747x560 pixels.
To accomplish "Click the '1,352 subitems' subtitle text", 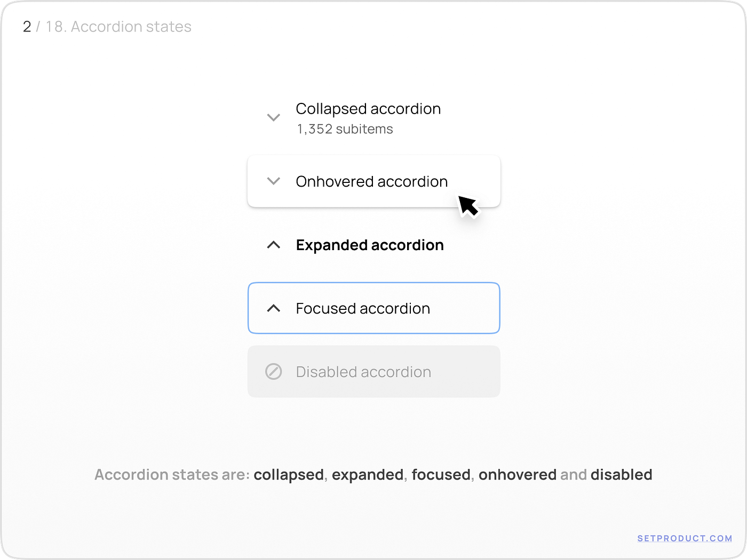I will click(x=344, y=129).
